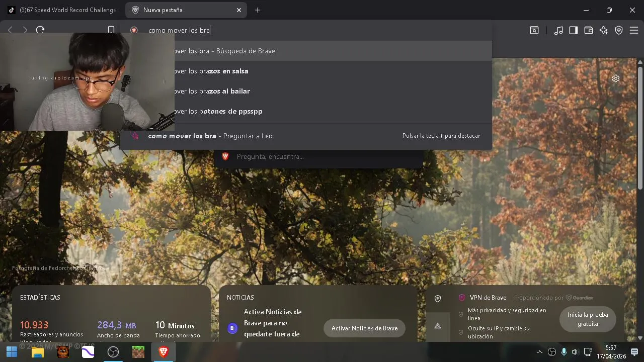Open the Brave VPN shield toolbar icon

coord(619,30)
